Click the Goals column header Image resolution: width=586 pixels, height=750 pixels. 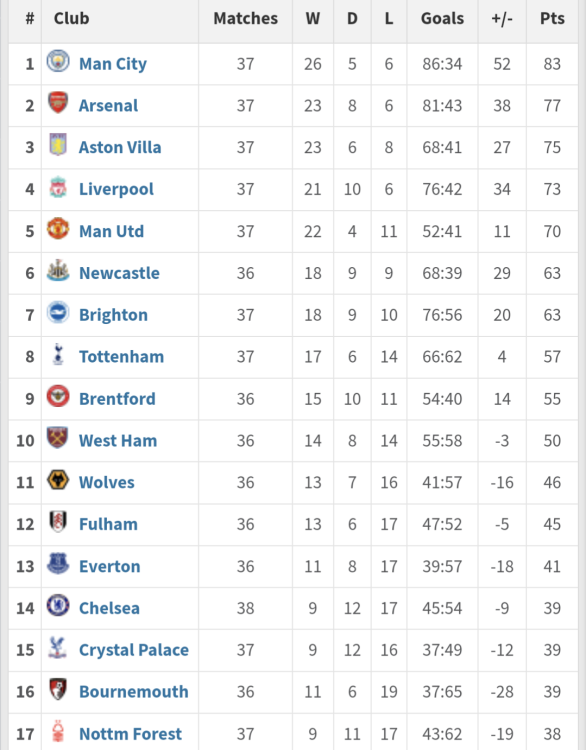click(x=442, y=18)
